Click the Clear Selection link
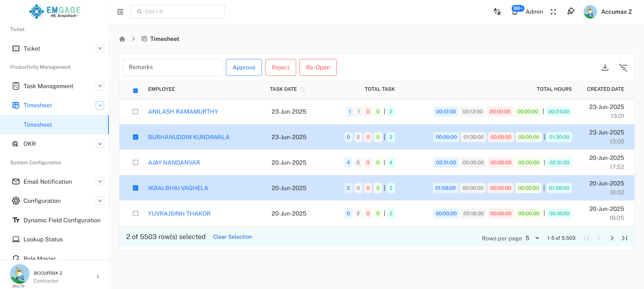The height and width of the screenshot is (289, 644). click(232, 237)
